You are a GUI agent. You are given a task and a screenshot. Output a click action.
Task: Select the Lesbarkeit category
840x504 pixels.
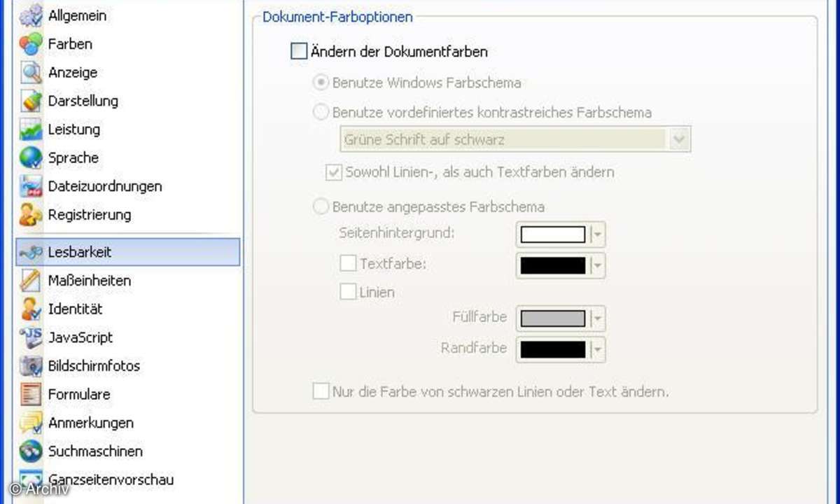point(127,252)
